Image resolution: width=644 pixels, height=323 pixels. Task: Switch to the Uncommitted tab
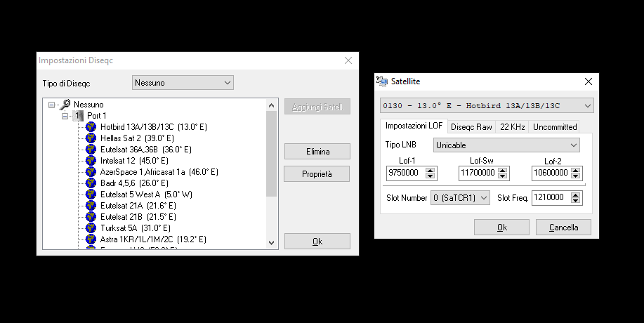click(x=555, y=127)
